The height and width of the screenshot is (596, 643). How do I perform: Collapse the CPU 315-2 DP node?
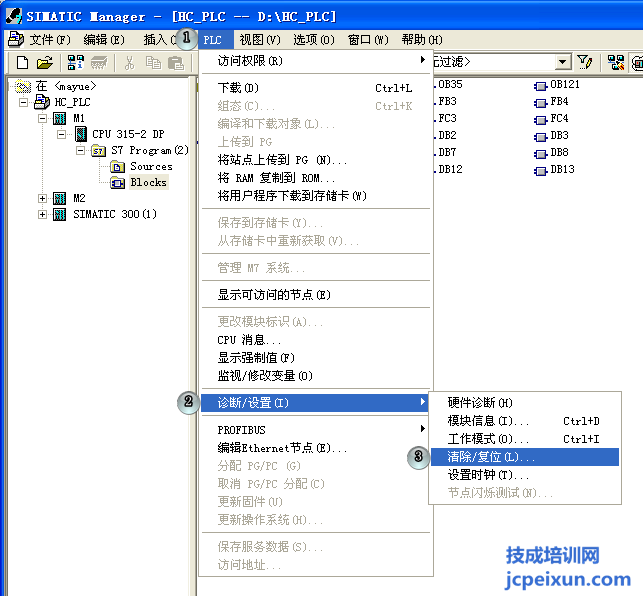point(61,134)
